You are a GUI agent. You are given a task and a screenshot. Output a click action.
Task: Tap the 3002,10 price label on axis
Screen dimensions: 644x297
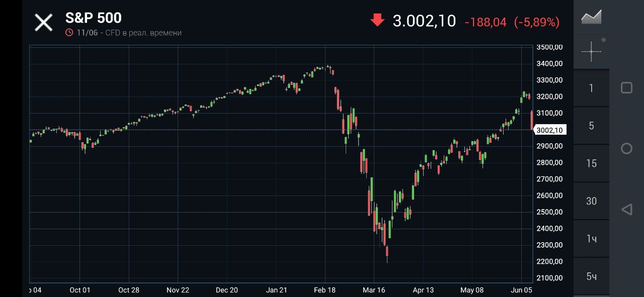pos(550,130)
